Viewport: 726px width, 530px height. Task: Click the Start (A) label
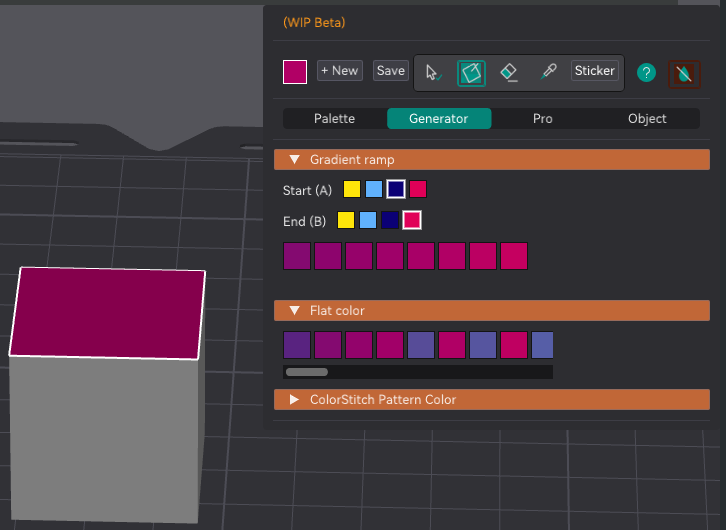pyautogui.click(x=307, y=190)
